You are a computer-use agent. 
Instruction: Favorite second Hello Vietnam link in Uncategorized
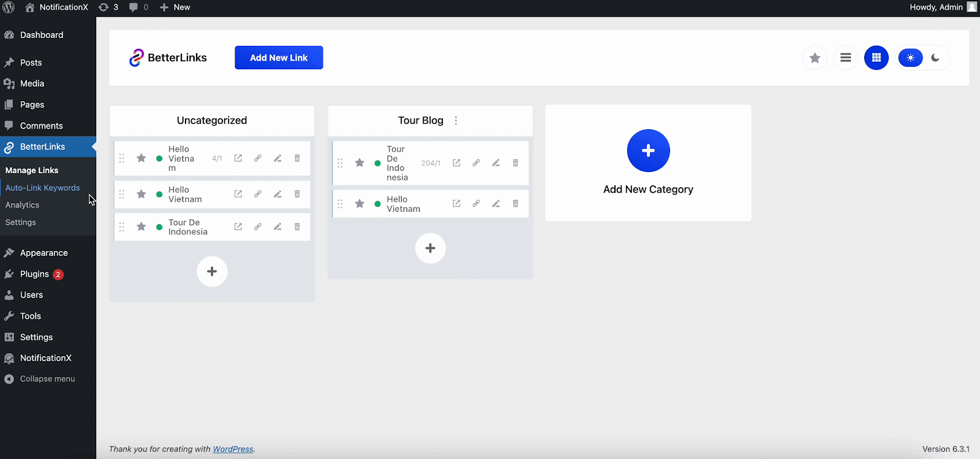(x=141, y=194)
